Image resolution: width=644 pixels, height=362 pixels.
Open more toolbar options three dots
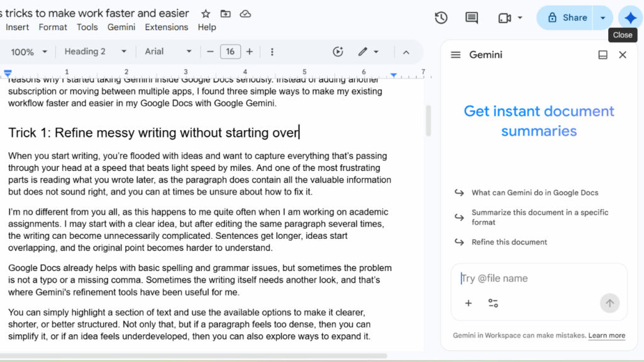pyautogui.click(x=272, y=52)
